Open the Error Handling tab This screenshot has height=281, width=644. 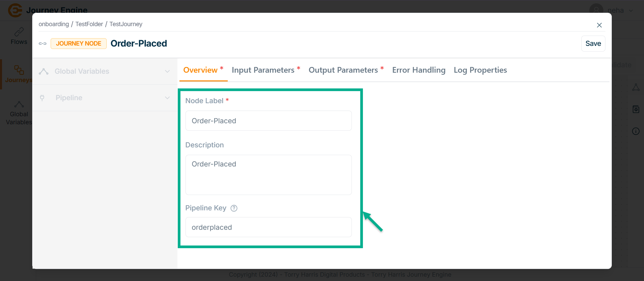419,70
